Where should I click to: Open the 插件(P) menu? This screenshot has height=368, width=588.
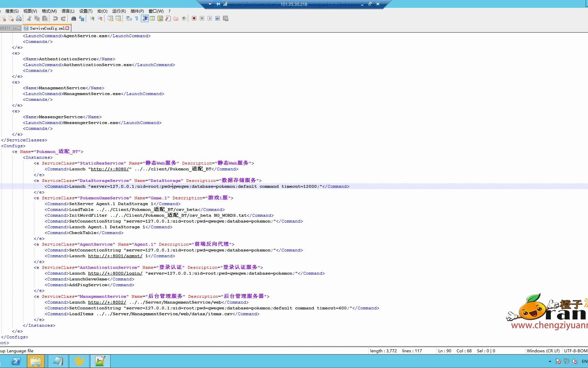(137, 11)
